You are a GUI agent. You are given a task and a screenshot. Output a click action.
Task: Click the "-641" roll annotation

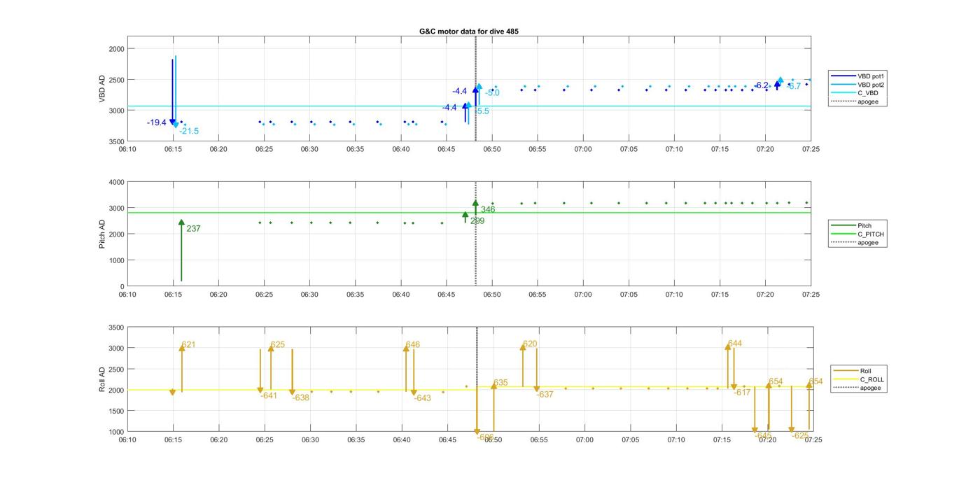coord(269,395)
